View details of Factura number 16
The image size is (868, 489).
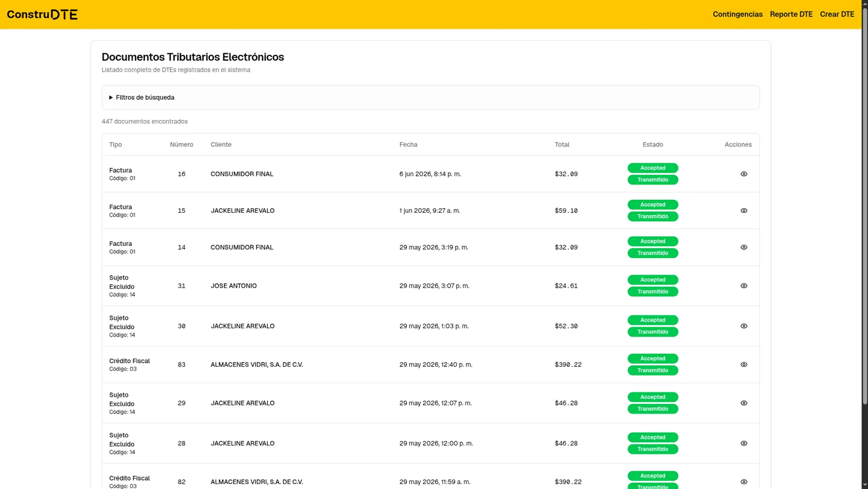coord(744,174)
